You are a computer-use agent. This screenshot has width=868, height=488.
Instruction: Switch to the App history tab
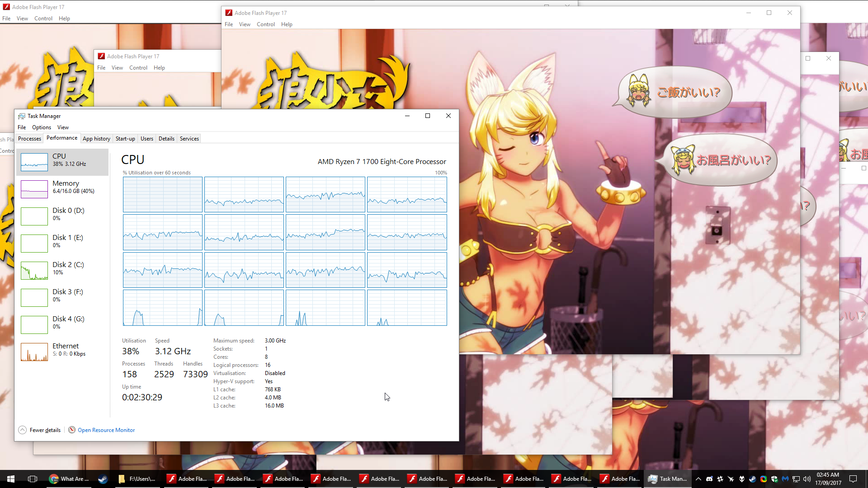pyautogui.click(x=96, y=139)
